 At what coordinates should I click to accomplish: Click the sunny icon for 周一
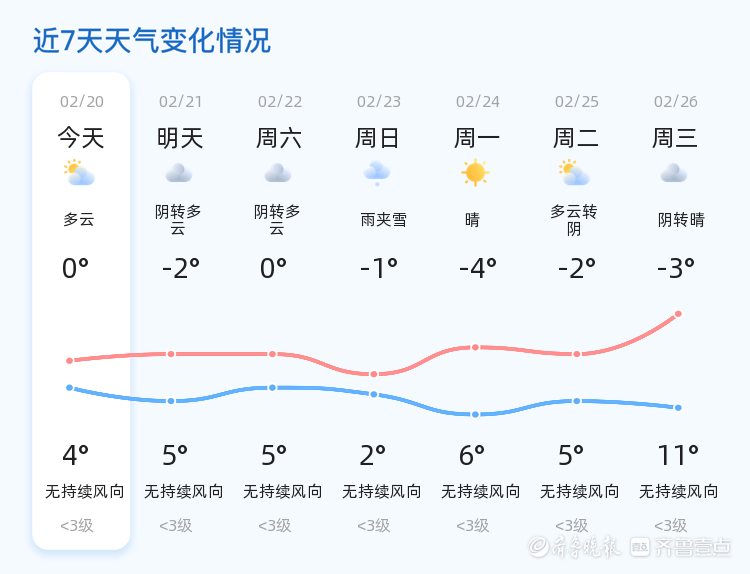[x=475, y=173]
